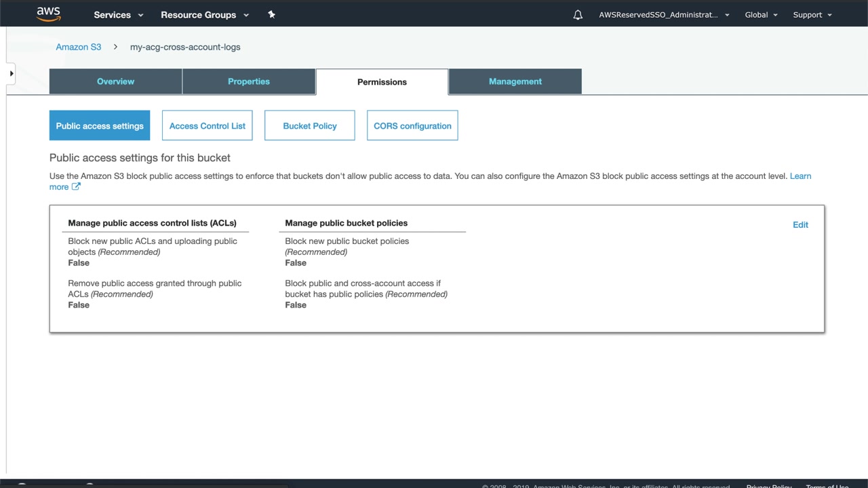Screen dimensions: 868x488
Task: Click the external link icon after 'more'
Action: click(x=76, y=187)
